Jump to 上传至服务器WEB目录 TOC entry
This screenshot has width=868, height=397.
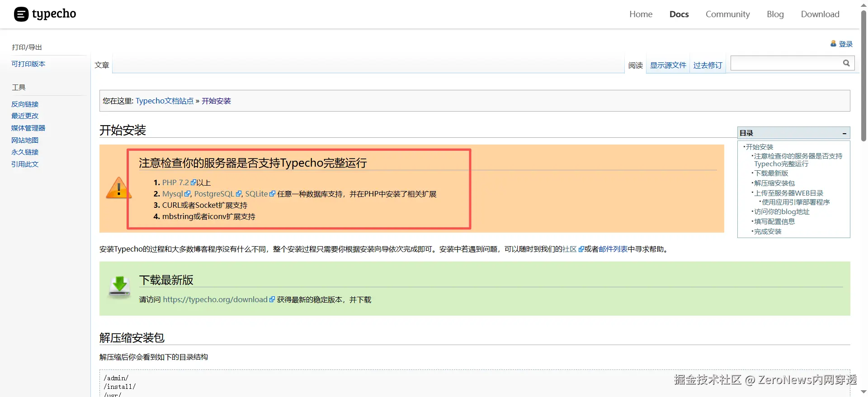coord(789,193)
